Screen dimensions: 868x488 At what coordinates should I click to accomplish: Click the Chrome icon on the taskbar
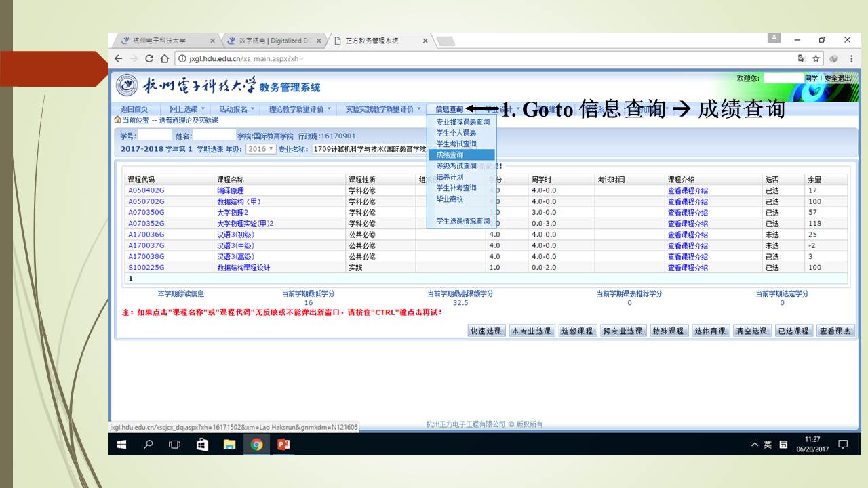pos(256,445)
